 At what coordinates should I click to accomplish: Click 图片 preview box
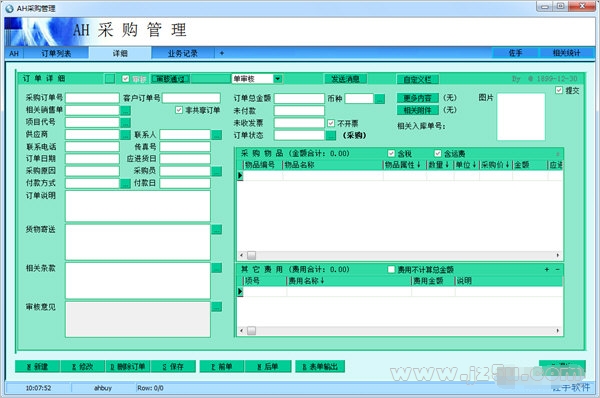point(521,117)
